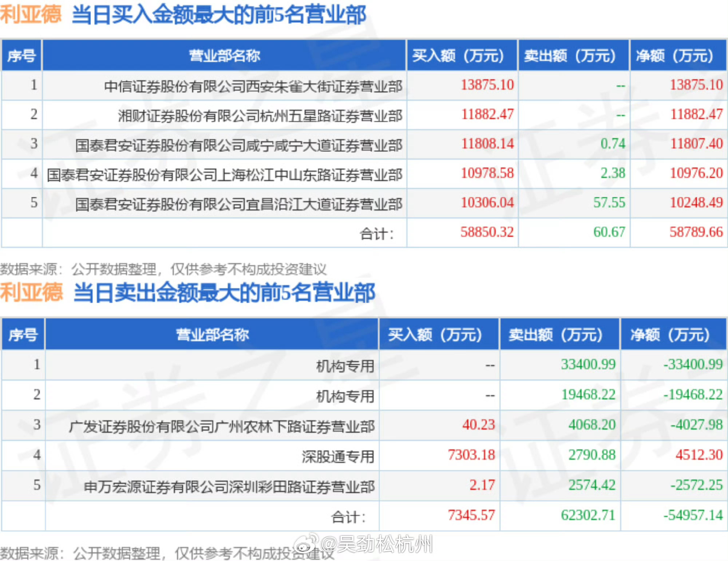
Task: Click 合计 label beside 58850.32
Action: (x=377, y=234)
